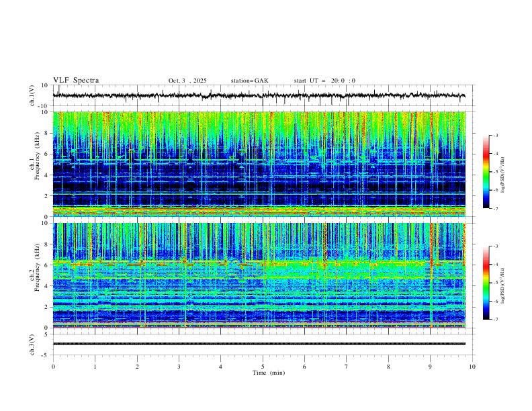The height and width of the screenshot is (411, 532).
Task: Click the lower ch.2 PSD color bar
Action: coord(486,283)
